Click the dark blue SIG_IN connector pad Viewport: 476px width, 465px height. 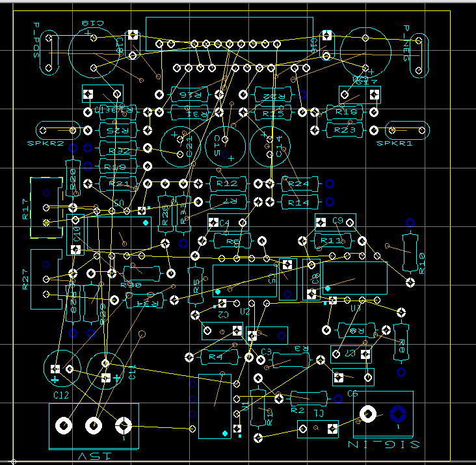point(398,414)
